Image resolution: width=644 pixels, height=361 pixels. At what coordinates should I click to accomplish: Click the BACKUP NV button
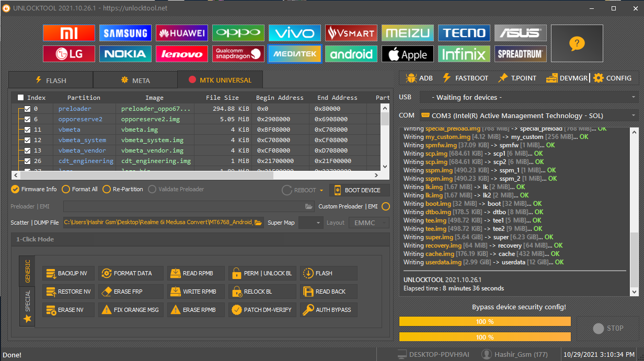pyautogui.click(x=68, y=273)
